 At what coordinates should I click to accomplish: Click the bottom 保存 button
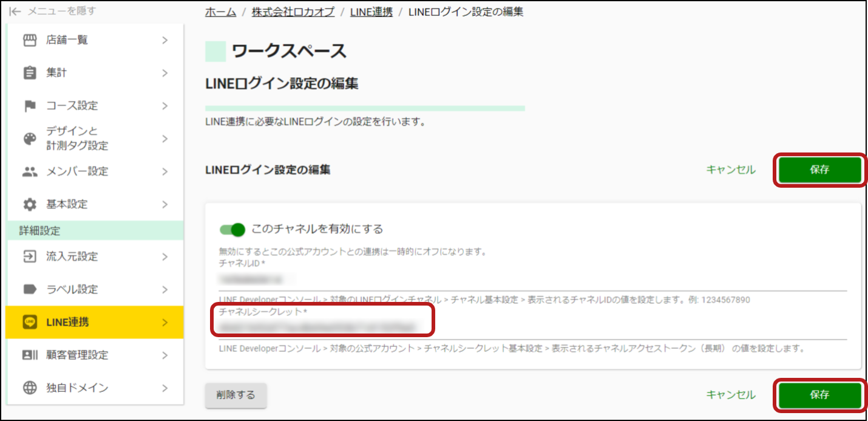819,395
